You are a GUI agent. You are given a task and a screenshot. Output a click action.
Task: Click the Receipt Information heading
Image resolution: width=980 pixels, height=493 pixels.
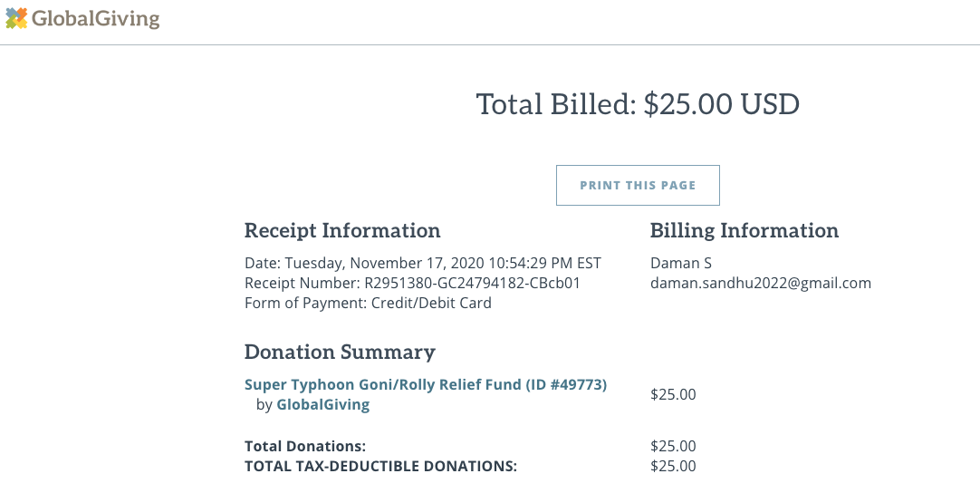click(x=342, y=230)
